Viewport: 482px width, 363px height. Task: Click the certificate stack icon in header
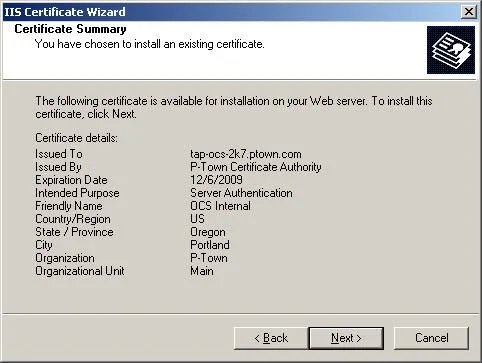pos(451,50)
